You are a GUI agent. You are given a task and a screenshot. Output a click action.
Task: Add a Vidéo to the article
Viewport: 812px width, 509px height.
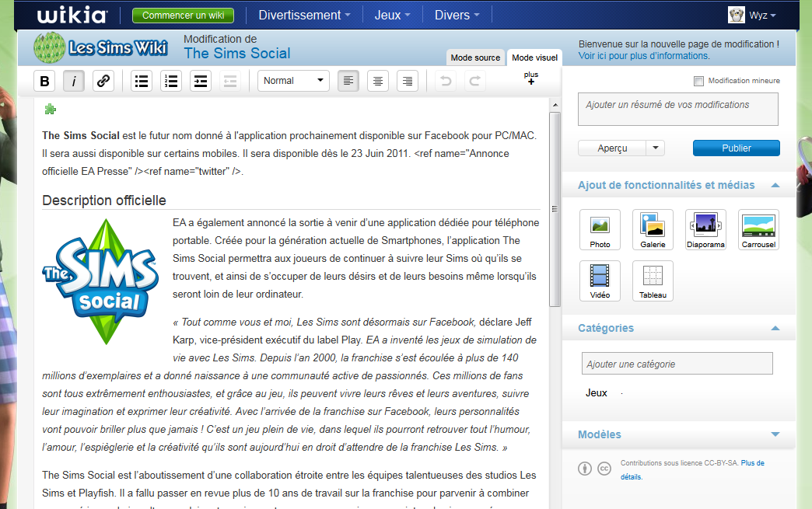tap(600, 281)
